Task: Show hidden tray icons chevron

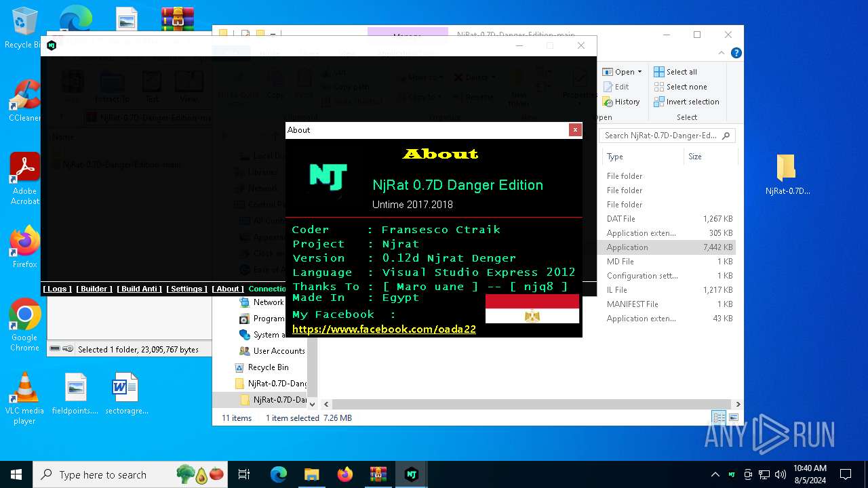Action: pyautogui.click(x=715, y=474)
